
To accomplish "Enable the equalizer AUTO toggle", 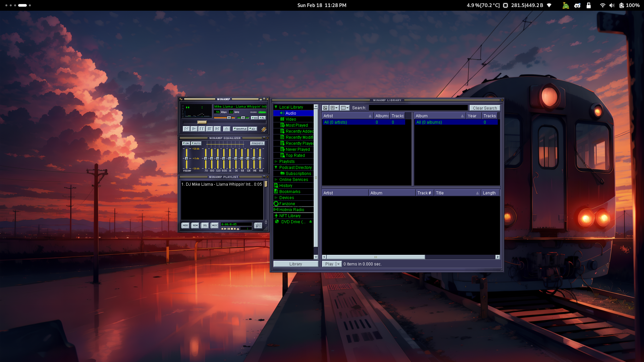I will coord(196,143).
